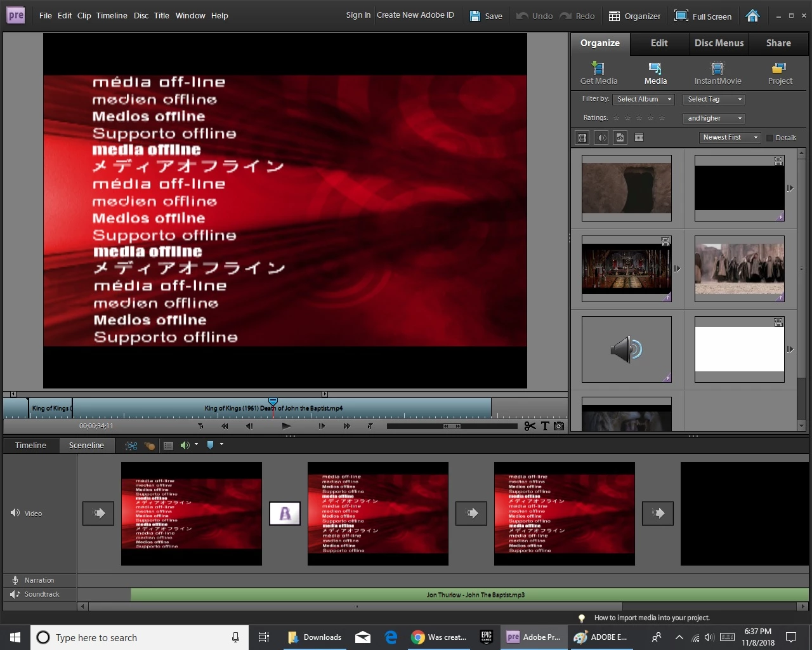812x650 pixels.
Task: Open the Home welcome screen icon
Action: click(x=752, y=16)
